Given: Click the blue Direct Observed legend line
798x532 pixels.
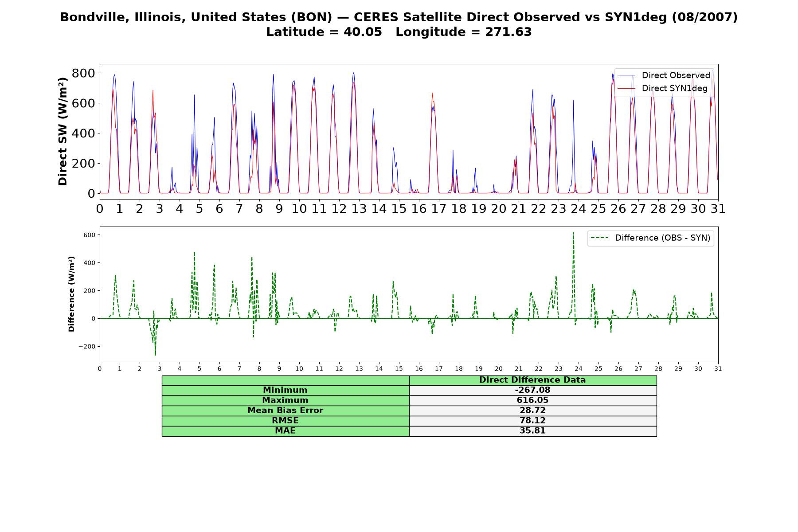Looking at the screenshot, I should tap(626, 75).
